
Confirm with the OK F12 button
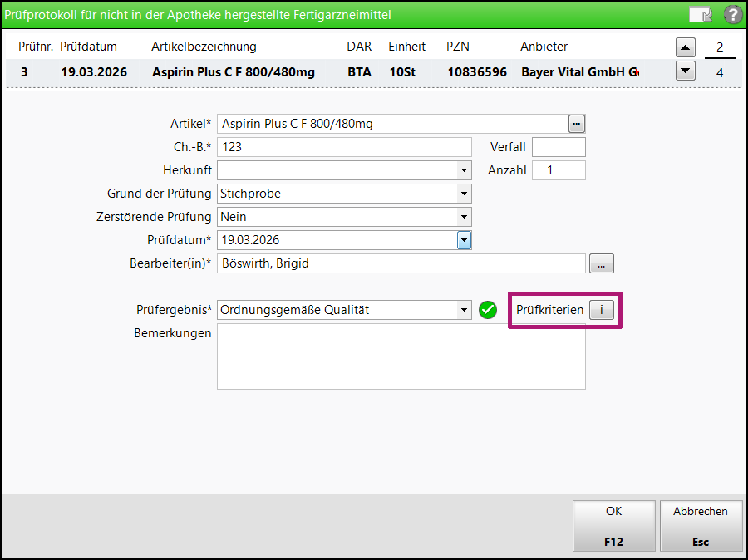click(x=613, y=525)
